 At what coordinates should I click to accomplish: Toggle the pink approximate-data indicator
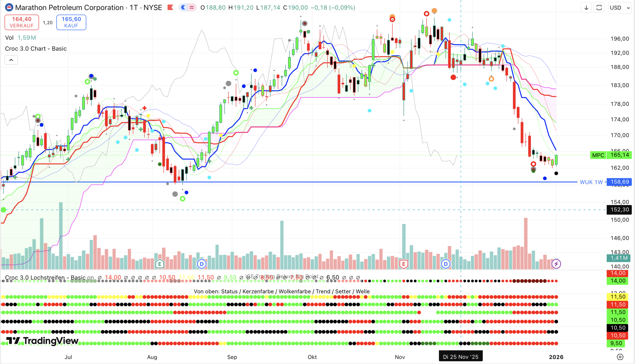(x=192, y=7)
